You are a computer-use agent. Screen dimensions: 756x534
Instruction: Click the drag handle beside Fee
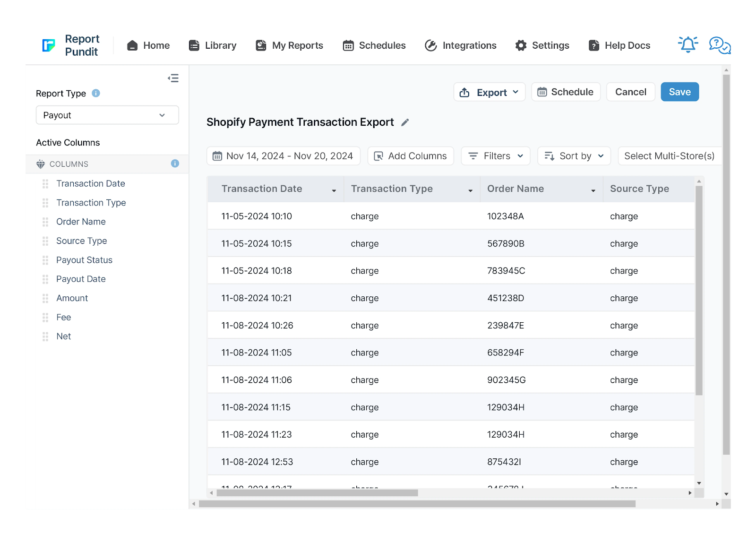[45, 318]
